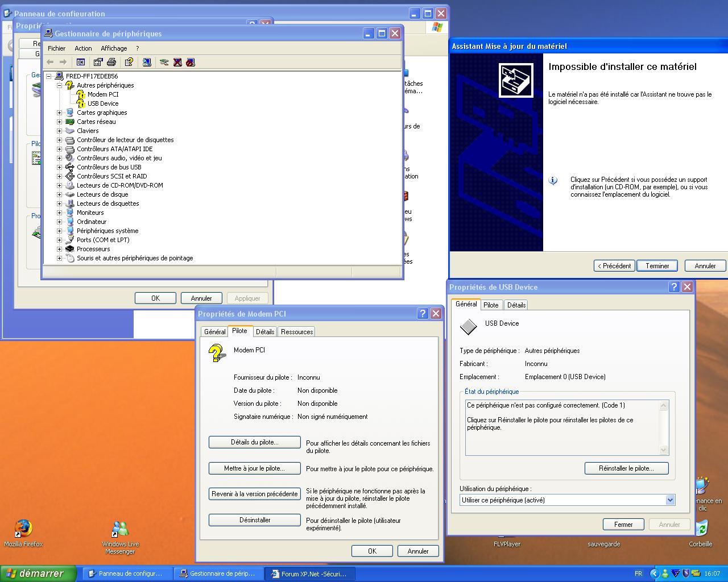This screenshot has width=728, height=582.
Task: Toggle the console tree pane toolbar icon
Action: tap(81, 62)
